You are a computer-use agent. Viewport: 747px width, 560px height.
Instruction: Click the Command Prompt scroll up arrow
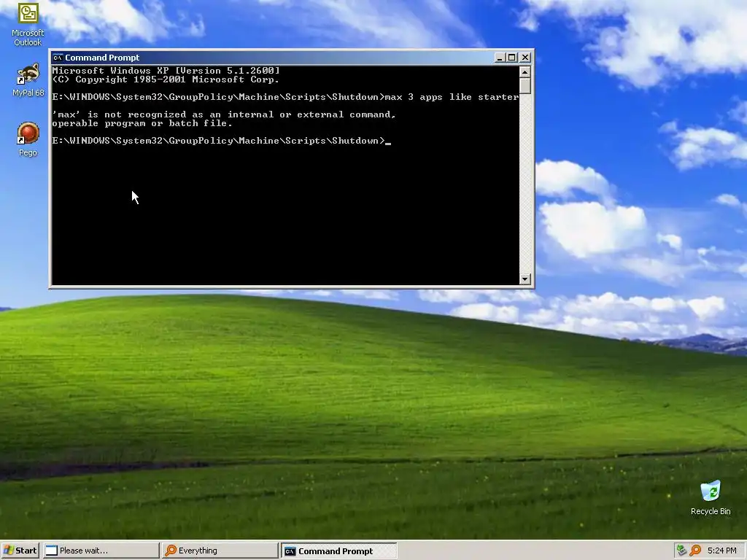(525, 72)
